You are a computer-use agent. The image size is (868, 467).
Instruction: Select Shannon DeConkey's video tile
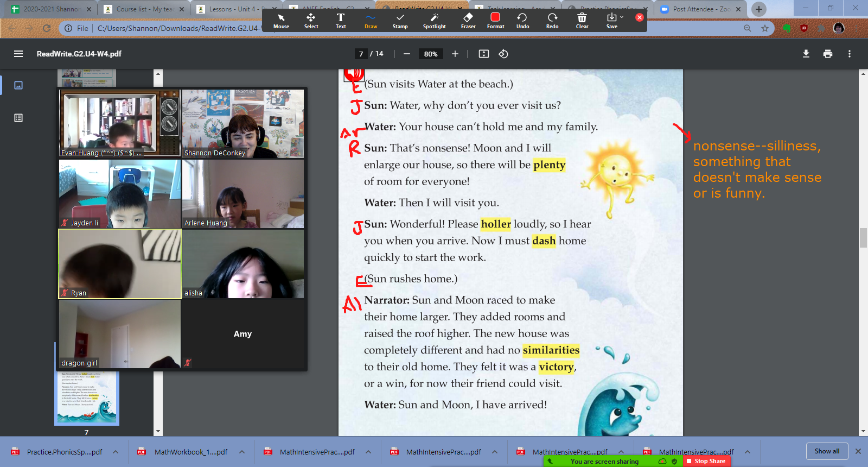coord(243,124)
